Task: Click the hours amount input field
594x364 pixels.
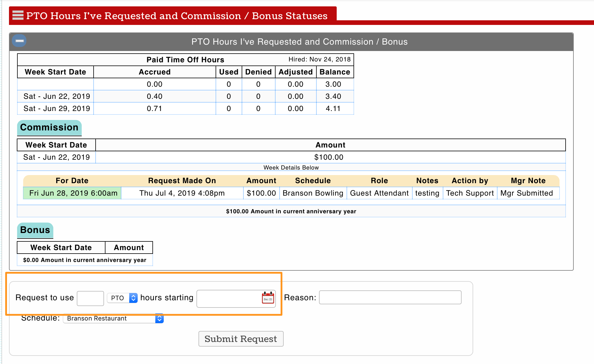Action: (90, 298)
